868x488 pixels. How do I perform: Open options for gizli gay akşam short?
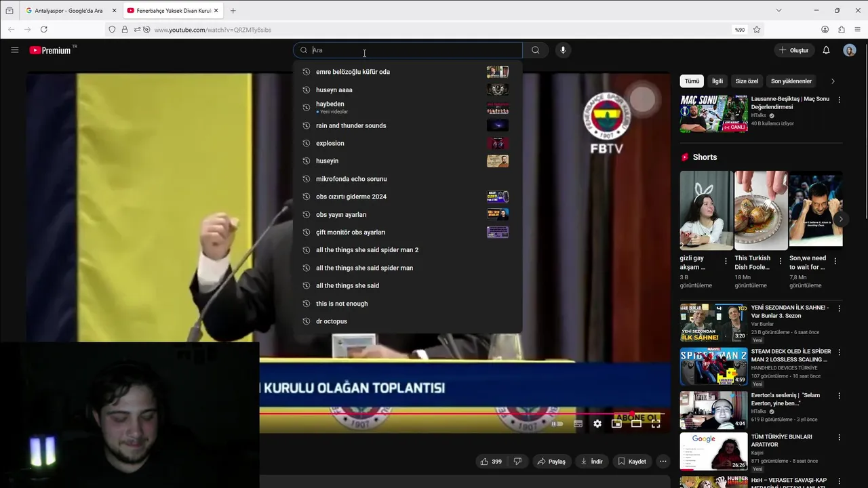pyautogui.click(x=726, y=260)
